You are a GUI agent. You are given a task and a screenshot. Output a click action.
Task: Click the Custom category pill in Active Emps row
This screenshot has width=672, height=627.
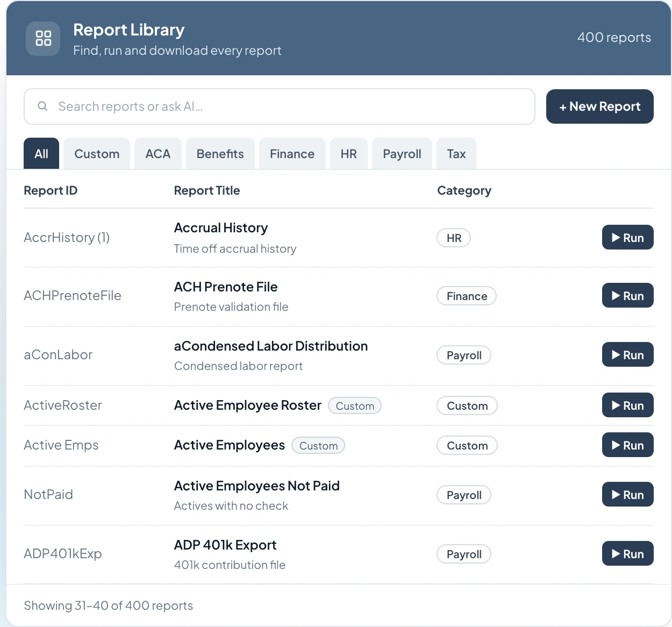pyautogui.click(x=467, y=445)
